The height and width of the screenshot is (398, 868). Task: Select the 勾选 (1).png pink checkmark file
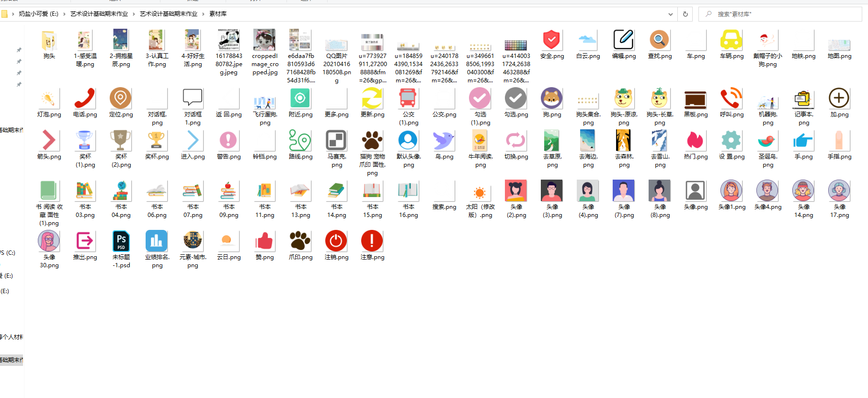click(480, 99)
